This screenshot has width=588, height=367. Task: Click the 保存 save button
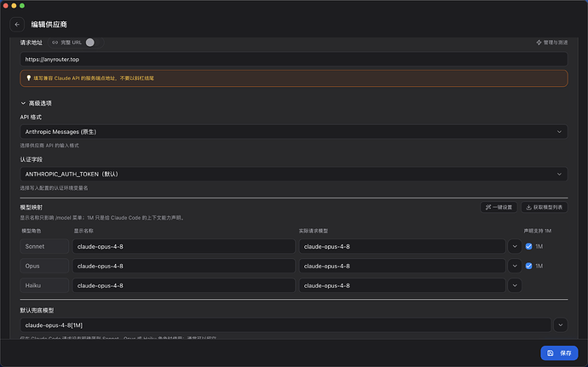pos(559,353)
